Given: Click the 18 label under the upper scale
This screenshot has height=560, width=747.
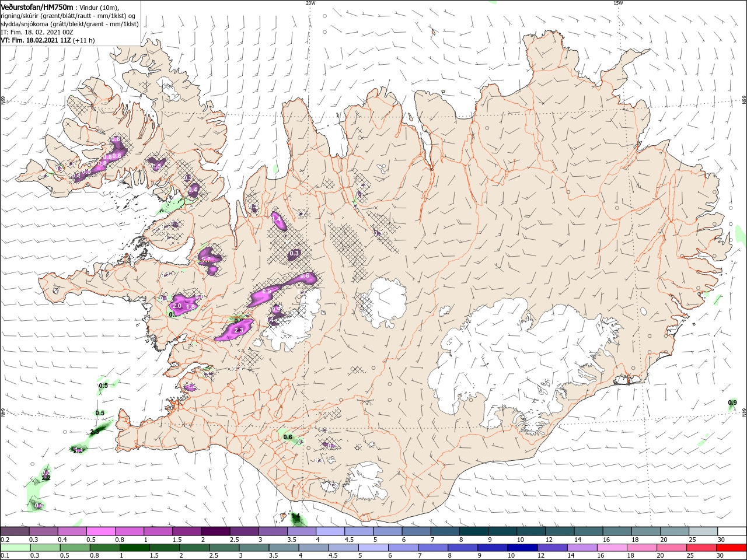Looking at the screenshot, I should tap(635, 540).
